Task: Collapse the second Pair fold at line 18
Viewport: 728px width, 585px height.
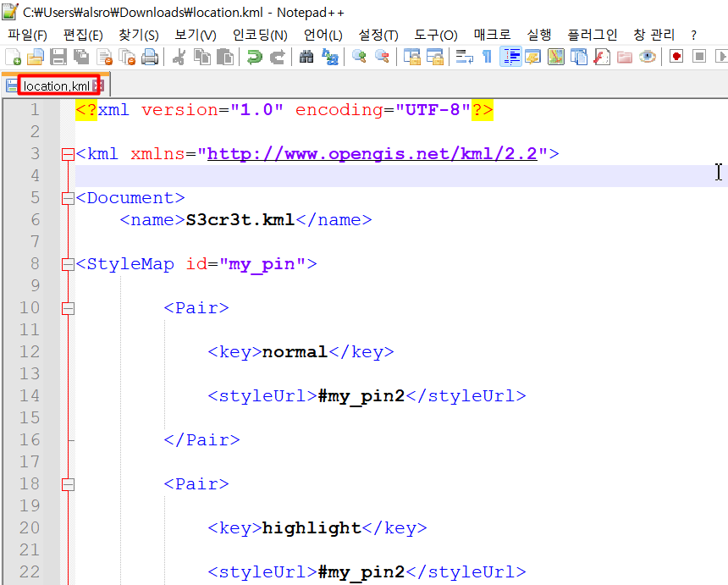Action: pyautogui.click(x=69, y=484)
